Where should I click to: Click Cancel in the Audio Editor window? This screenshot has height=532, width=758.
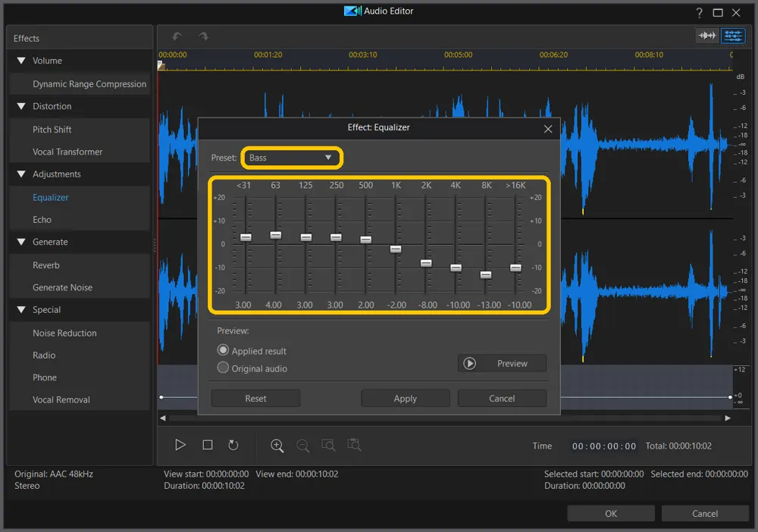(x=705, y=513)
